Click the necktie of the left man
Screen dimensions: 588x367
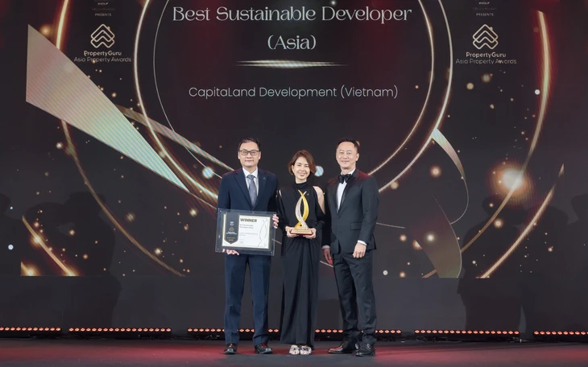[x=252, y=190]
